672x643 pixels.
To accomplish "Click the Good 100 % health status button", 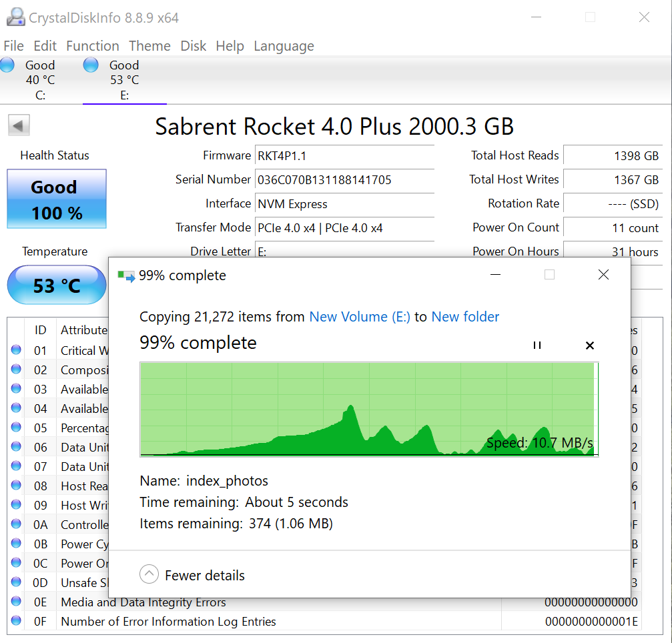I will [57, 199].
